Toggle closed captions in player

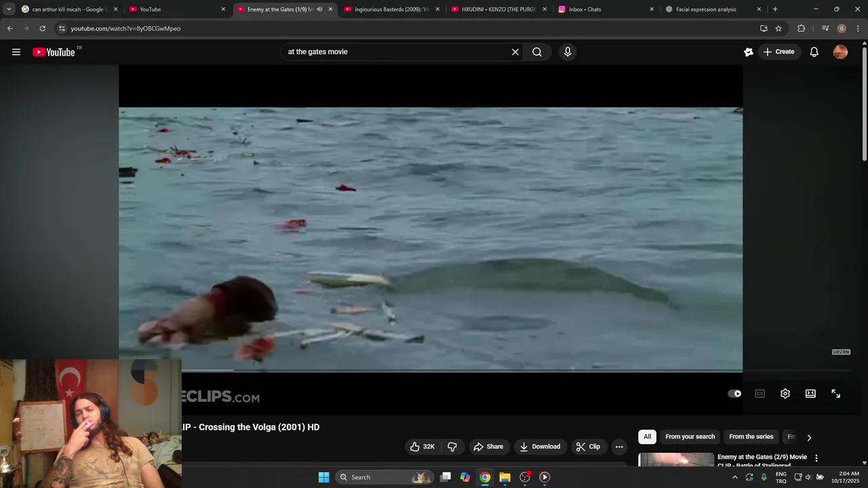click(760, 394)
